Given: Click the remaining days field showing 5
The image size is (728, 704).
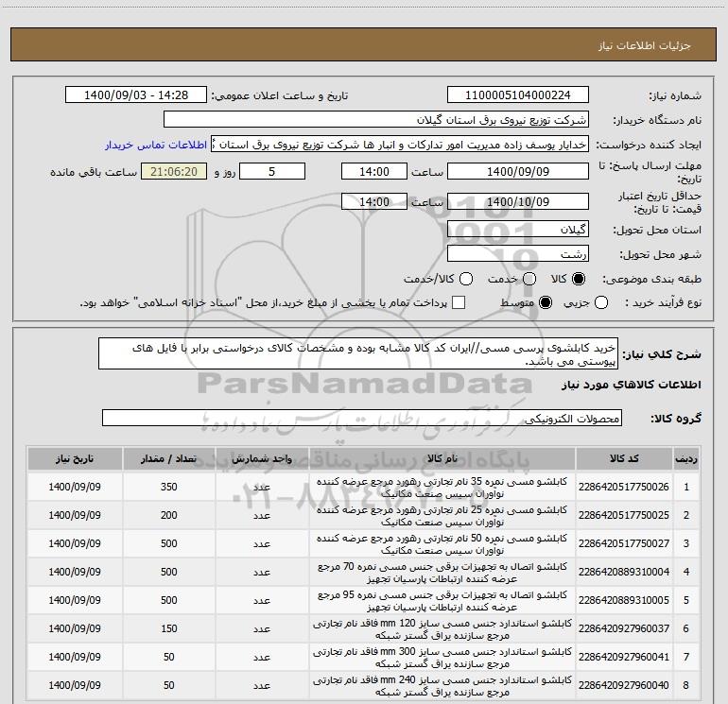Looking at the screenshot, I should click(x=272, y=172).
